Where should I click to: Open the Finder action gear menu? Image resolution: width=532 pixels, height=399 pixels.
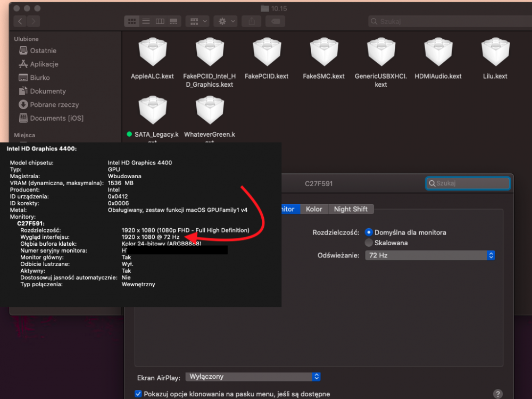[225, 21]
